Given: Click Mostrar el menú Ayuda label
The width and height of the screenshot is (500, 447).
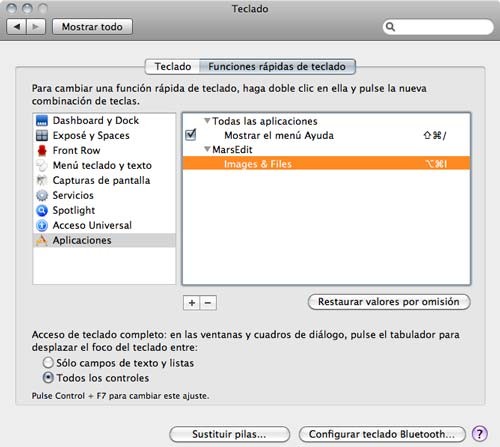Looking at the screenshot, I should 279,135.
